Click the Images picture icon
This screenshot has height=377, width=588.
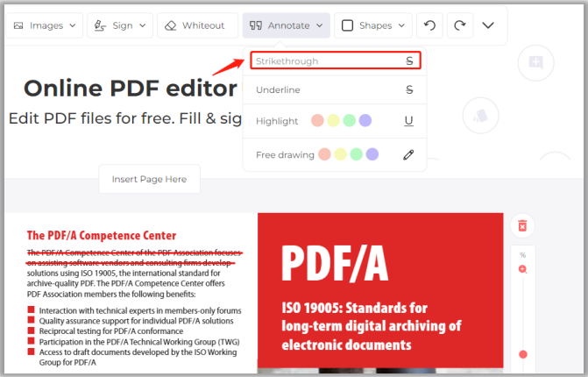click(x=18, y=25)
